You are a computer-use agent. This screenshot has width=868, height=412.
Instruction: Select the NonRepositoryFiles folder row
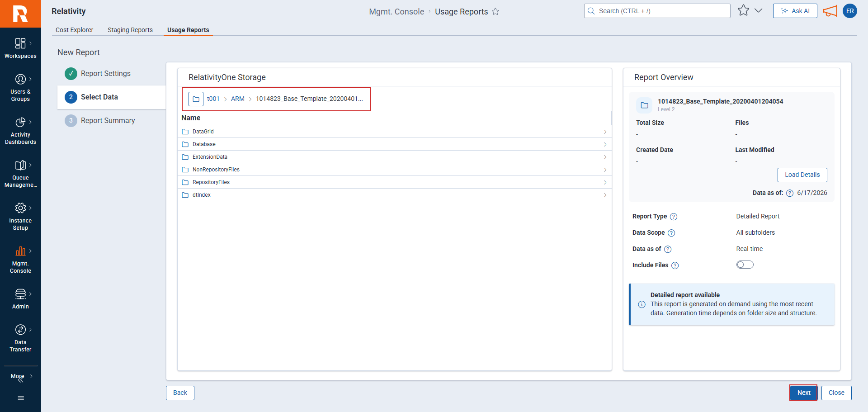pos(394,170)
